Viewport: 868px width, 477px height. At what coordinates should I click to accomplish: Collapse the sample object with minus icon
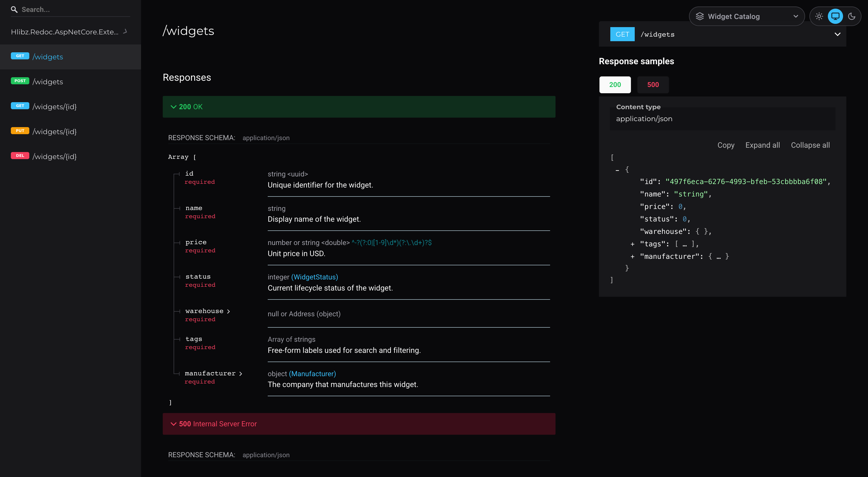(x=617, y=170)
